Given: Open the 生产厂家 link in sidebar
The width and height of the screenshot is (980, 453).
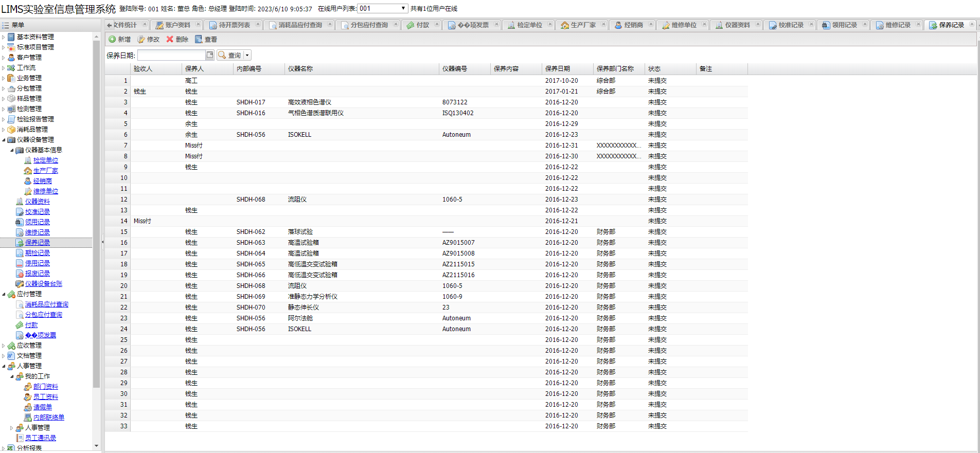Looking at the screenshot, I should [x=46, y=171].
